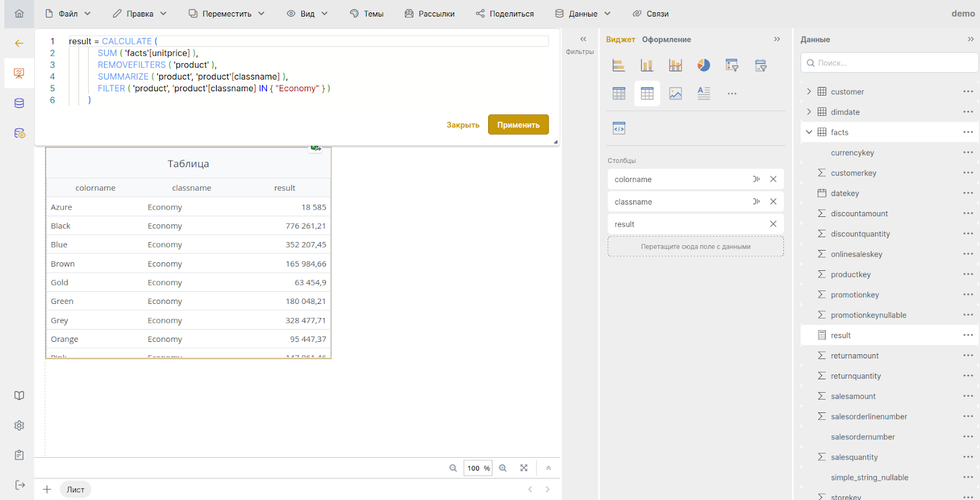
Task: Collapse the filters panel with double chevron
Action: [583, 39]
